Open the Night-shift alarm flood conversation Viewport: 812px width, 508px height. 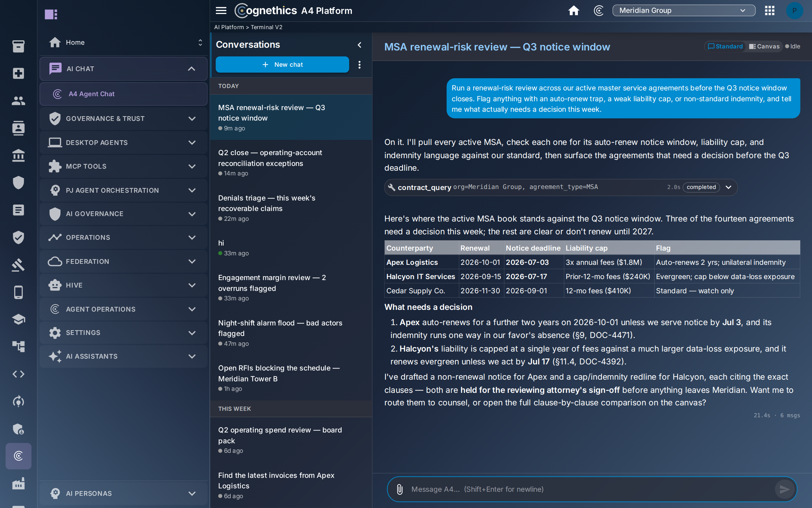tap(291, 333)
